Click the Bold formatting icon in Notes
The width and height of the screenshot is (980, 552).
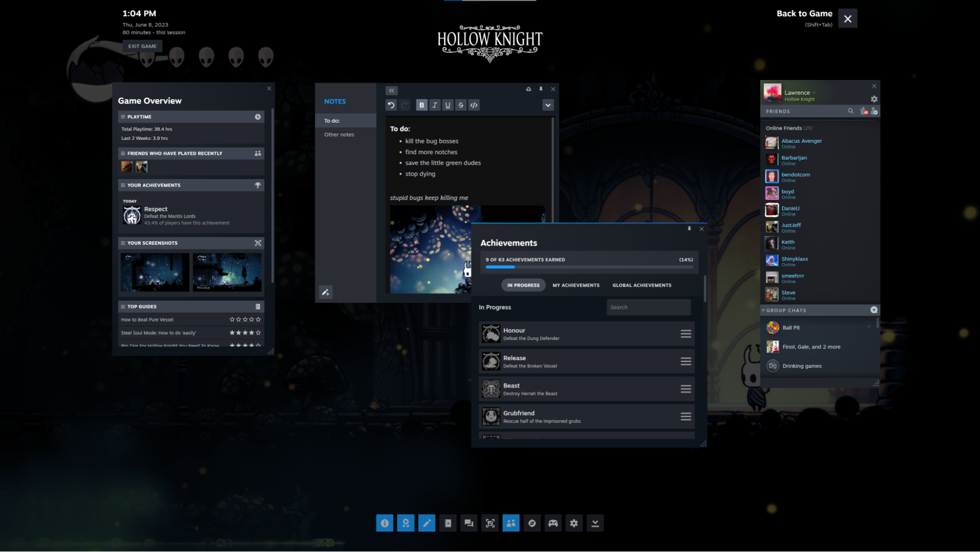click(421, 105)
